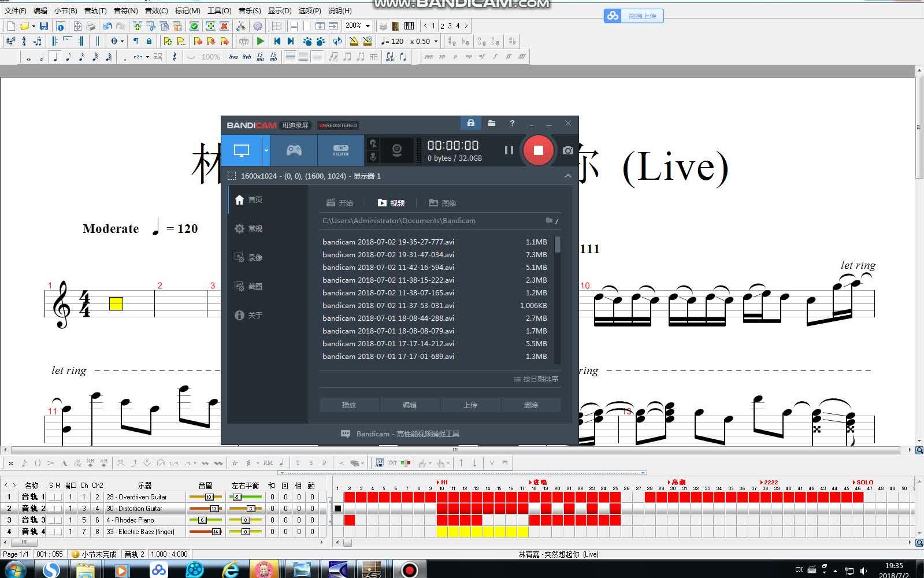Pause the Bandicam recording
The image size is (924, 578).
[x=509, y=150]
